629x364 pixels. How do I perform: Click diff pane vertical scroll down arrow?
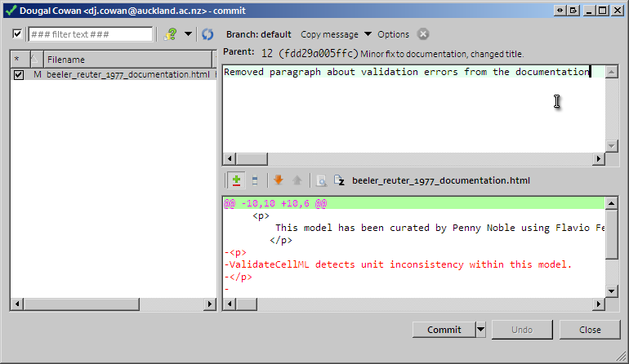pyautogui.click(x=612, y=291)
